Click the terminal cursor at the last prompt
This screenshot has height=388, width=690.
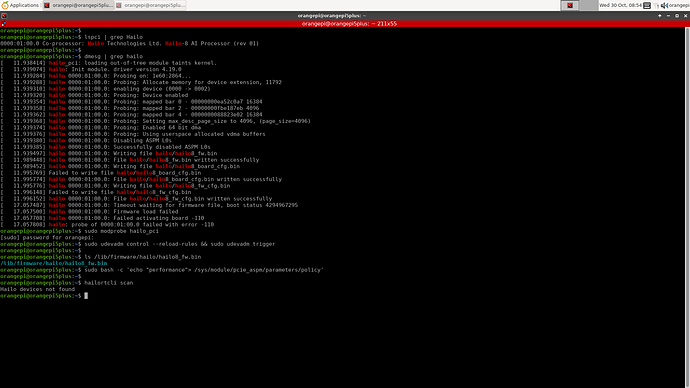[x=86, y=296]
